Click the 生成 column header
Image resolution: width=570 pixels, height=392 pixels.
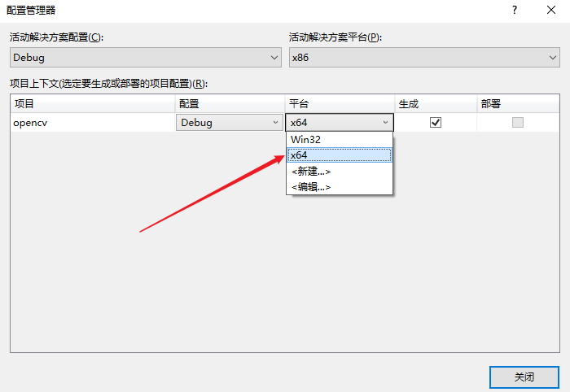point(436,104)
